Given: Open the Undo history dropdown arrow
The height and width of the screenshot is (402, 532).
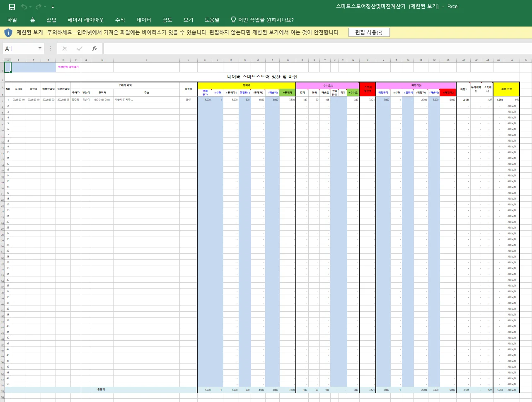Looking at the screenshot, I should tap(30, 7).
